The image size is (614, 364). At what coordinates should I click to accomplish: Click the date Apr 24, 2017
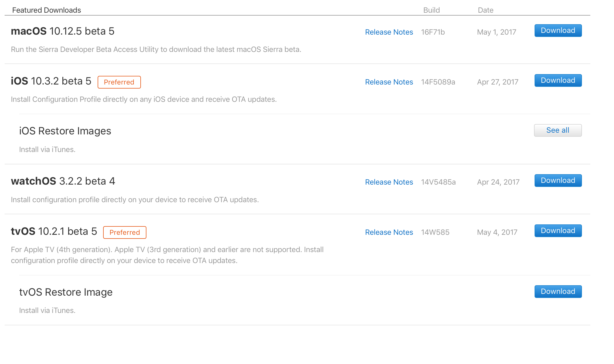point(498,182)
